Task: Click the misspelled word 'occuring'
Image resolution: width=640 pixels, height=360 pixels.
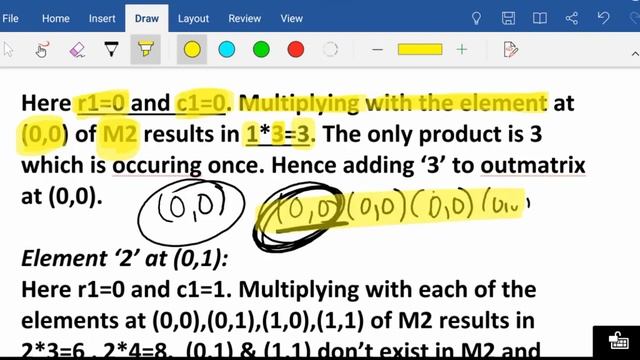Action: click(x=157, y=166)
